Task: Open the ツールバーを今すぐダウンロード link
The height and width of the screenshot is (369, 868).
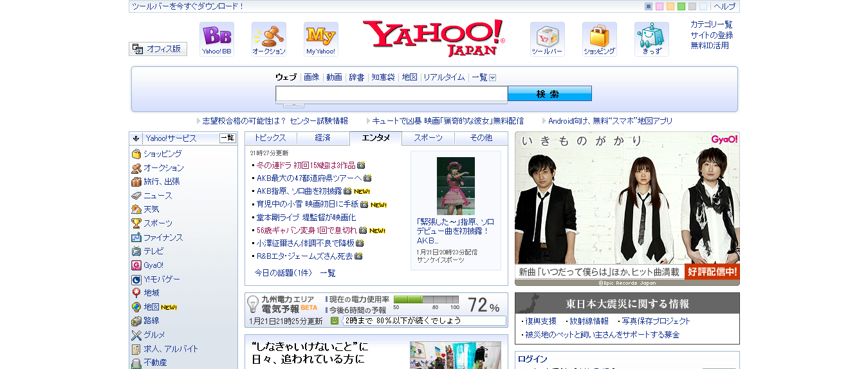Action: click(x=188, y=6)
